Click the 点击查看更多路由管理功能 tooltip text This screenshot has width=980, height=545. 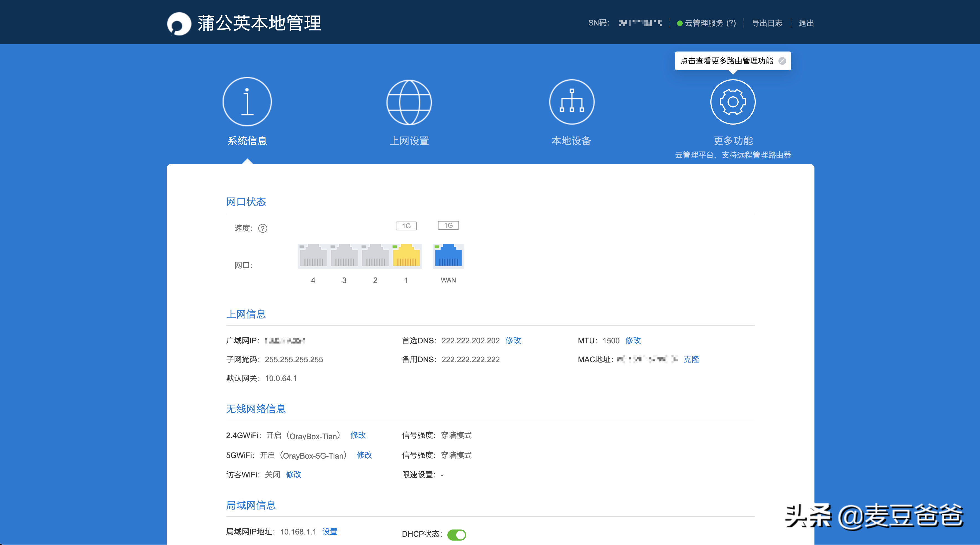(726, 61)
